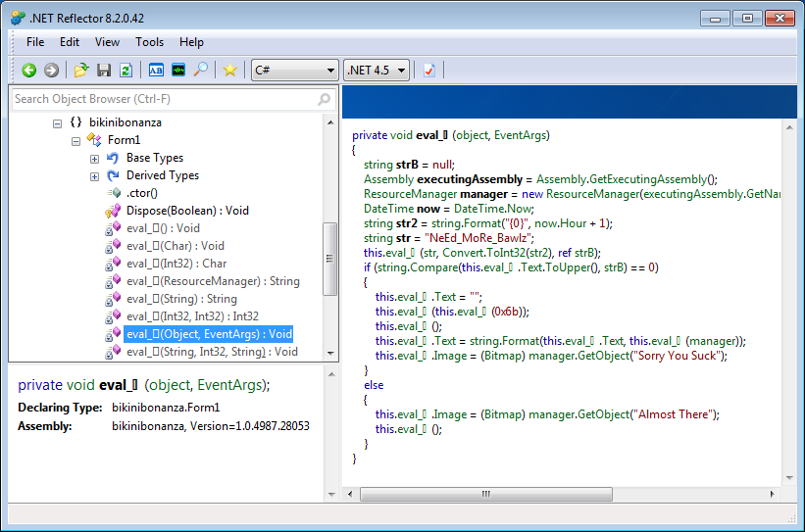Open the Edit menu
Image resolution: width=805 pixels, height=532 pixels.
point(70,42)
